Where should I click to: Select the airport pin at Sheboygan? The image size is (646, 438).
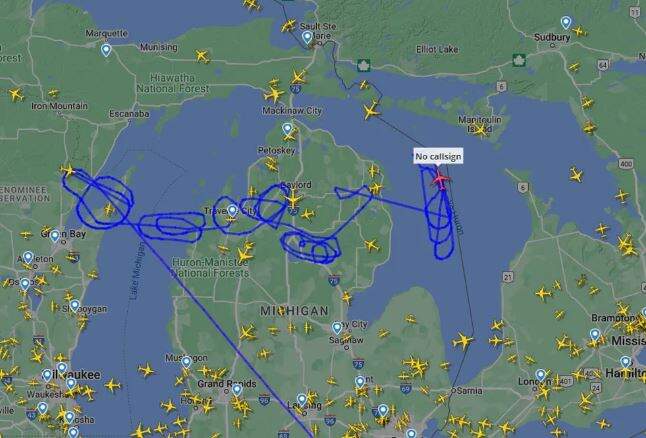pyautogui.click(x=75, y=305)
